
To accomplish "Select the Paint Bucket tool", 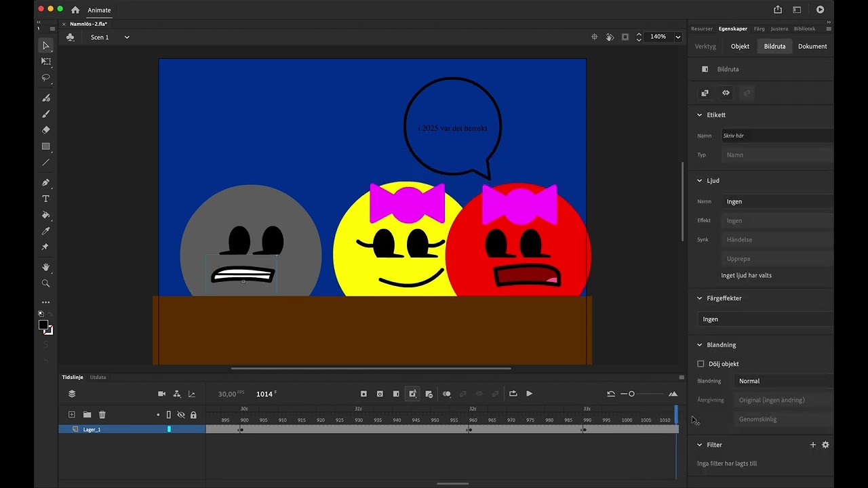I will click(46, 215).
